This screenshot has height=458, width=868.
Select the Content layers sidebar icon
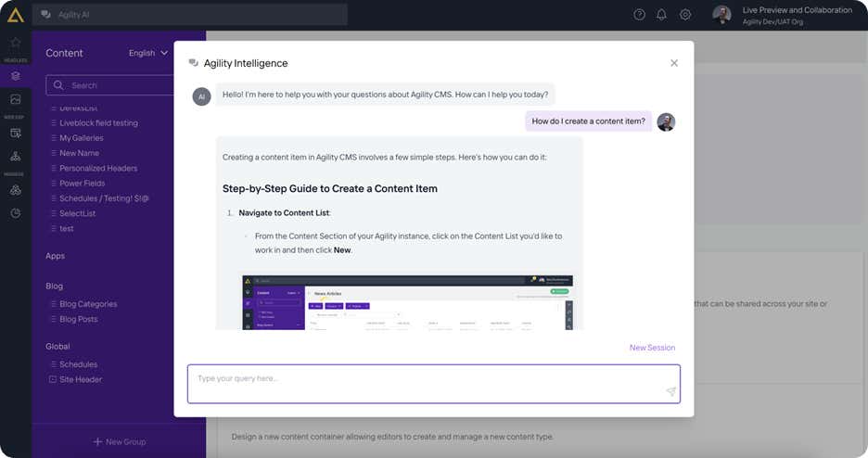(x=16, y=76)
